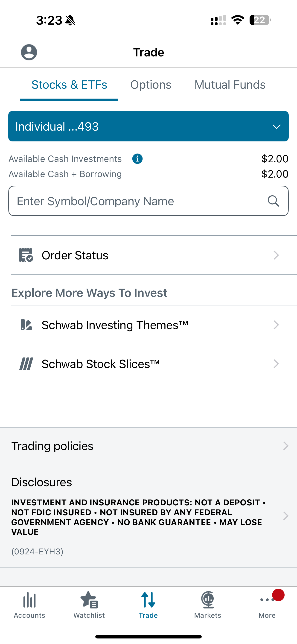Open the profile avatar icon
297x644 pixels.
[x=29, y=52]
